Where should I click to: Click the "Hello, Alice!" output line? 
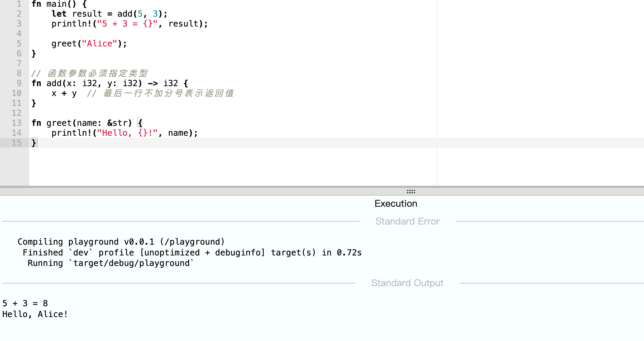coord(35,314)
